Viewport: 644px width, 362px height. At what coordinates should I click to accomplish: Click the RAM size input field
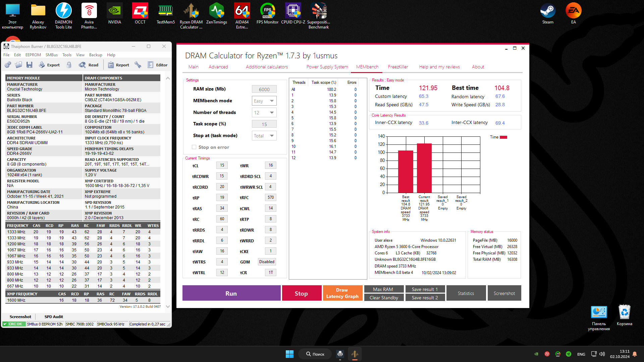click(264, 89)
